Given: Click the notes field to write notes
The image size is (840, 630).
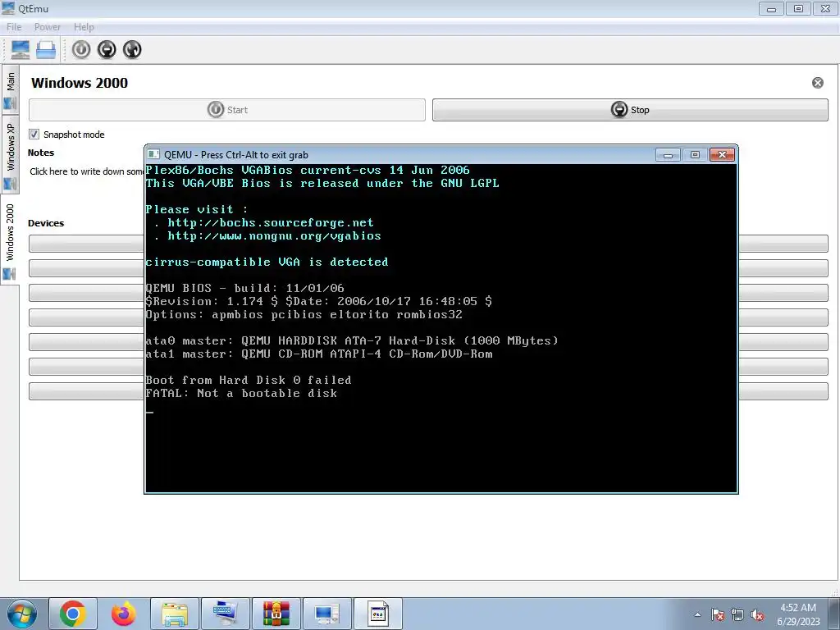Looking at the screenshot, I should point(85,171).
